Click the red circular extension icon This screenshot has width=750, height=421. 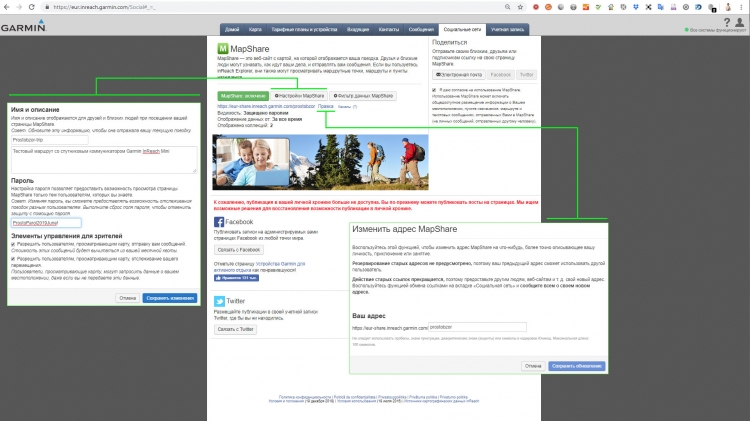(x=536, y=7)
